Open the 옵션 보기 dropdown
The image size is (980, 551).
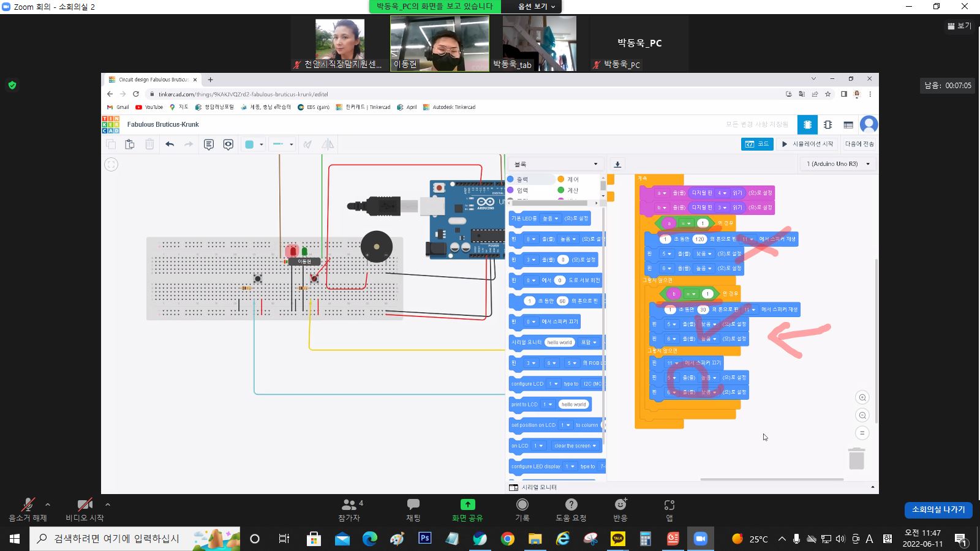point(536,6)
